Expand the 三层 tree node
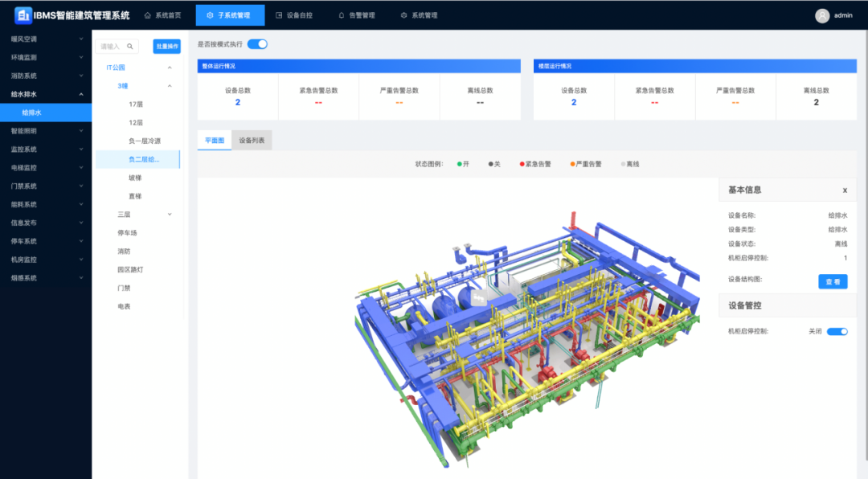 point(170,215)
